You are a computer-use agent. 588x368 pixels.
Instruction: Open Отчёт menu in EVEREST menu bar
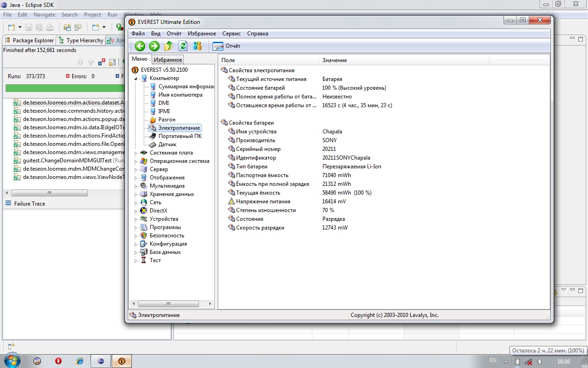tap(174, 34)
